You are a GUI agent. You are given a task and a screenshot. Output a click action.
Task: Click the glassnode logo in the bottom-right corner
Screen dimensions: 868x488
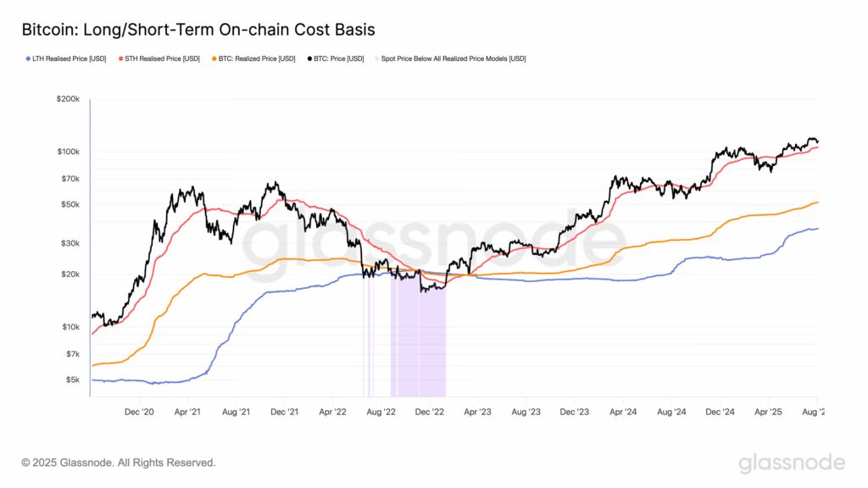(x=791, y=463)
